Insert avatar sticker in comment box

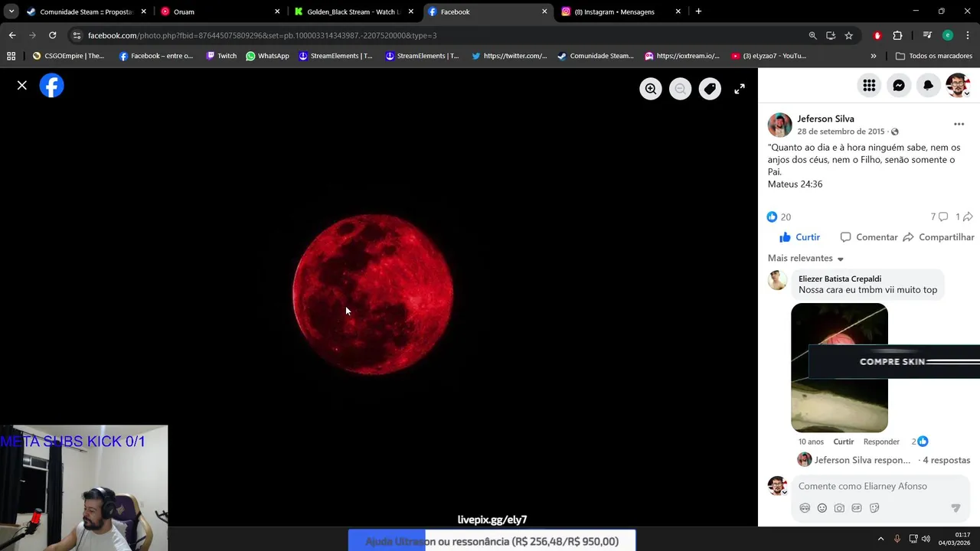pos(805,508)
